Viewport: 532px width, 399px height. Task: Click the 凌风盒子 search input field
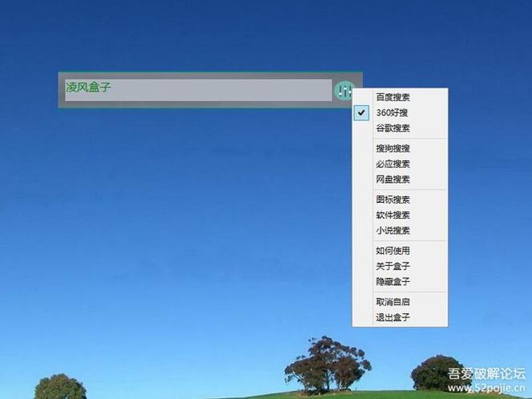[x=198, y=90]
